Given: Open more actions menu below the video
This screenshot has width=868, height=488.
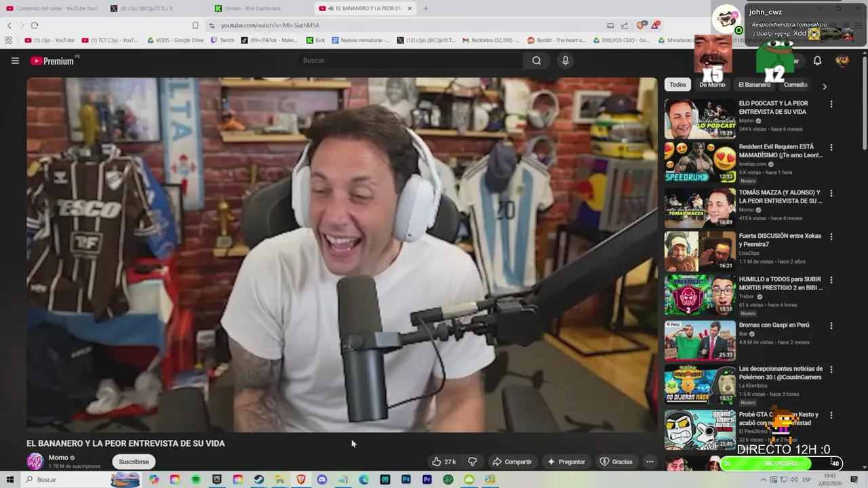Looking at the screenshot, I should [650, 462].
